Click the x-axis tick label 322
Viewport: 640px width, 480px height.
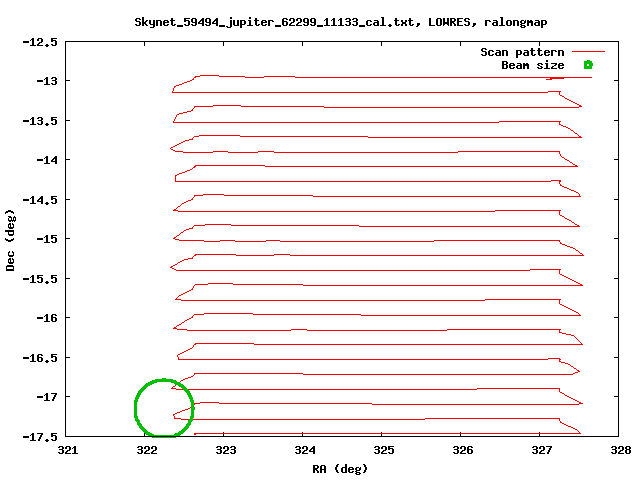[x=147, y=450]
